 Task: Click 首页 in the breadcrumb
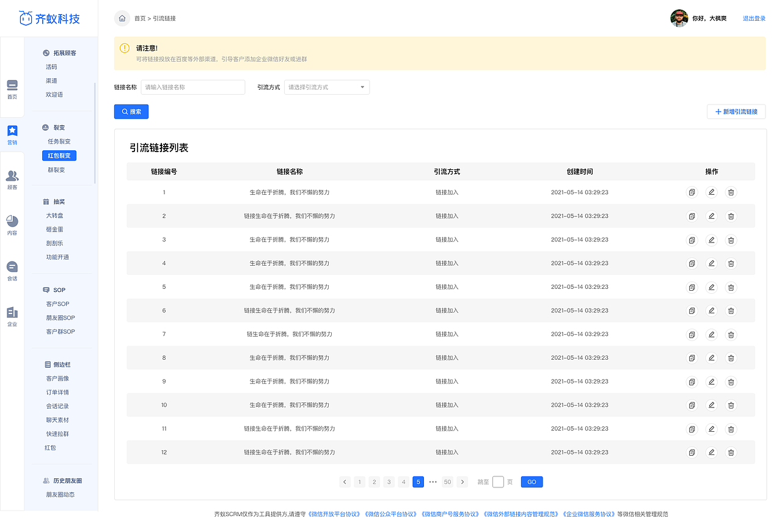(140, 18)
